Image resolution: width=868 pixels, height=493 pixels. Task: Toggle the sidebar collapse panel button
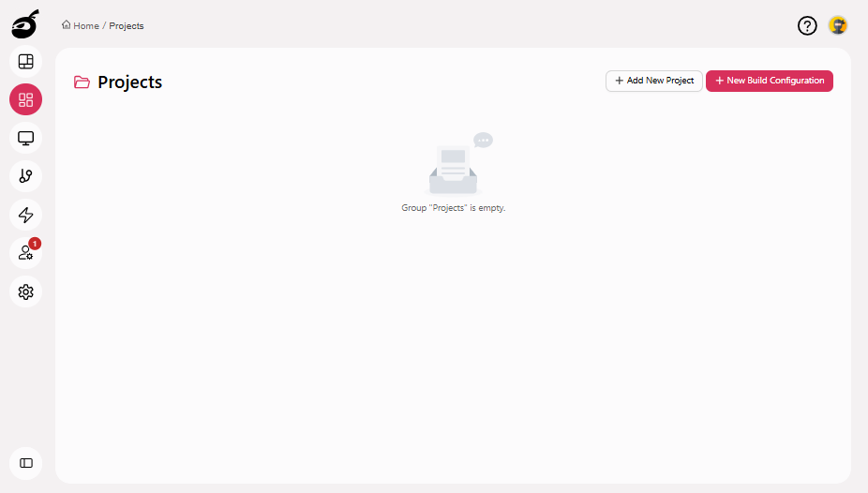point(25,463)
